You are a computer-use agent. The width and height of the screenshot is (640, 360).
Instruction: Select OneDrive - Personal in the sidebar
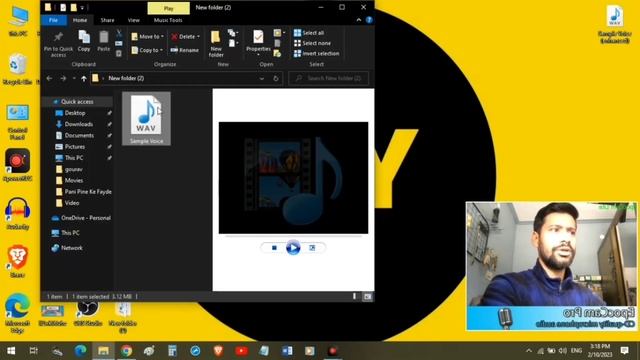86,218
